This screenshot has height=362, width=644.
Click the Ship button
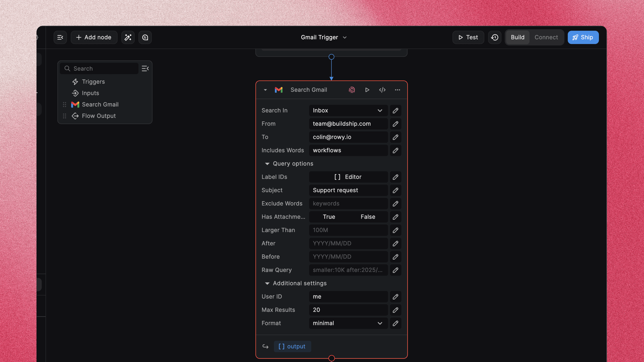click(583, 38)
